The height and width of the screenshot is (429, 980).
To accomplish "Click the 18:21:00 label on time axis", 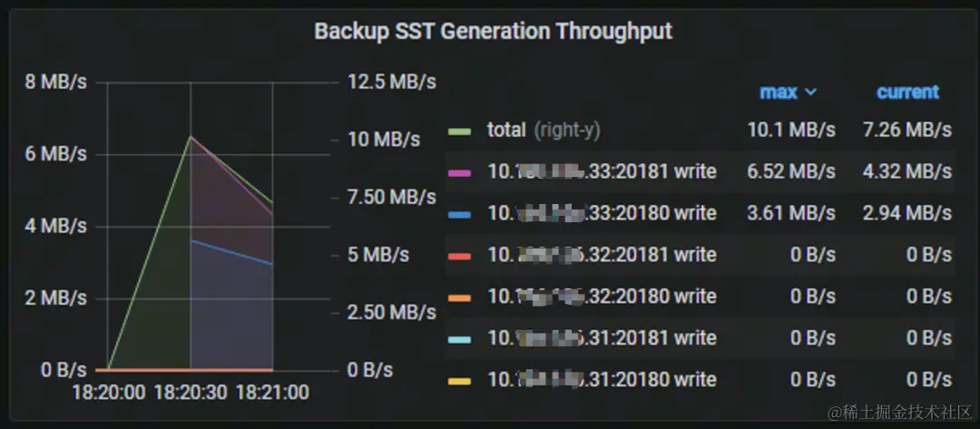I will click(272, 393).
